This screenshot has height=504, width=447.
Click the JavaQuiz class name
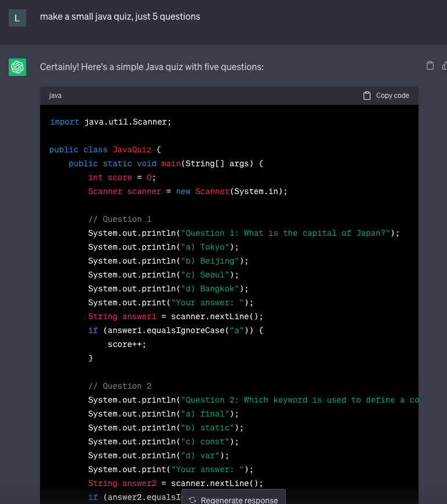[x=132, y=150]
